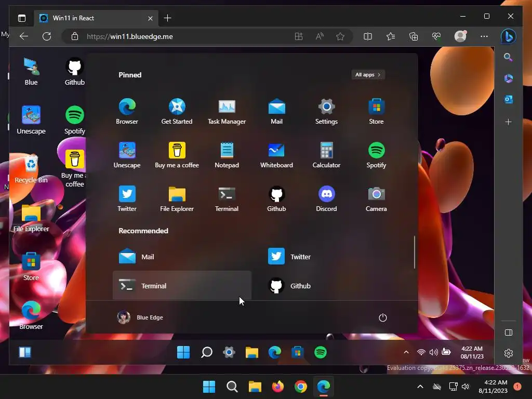Add this page to favorites

click(x=340, y=36)
